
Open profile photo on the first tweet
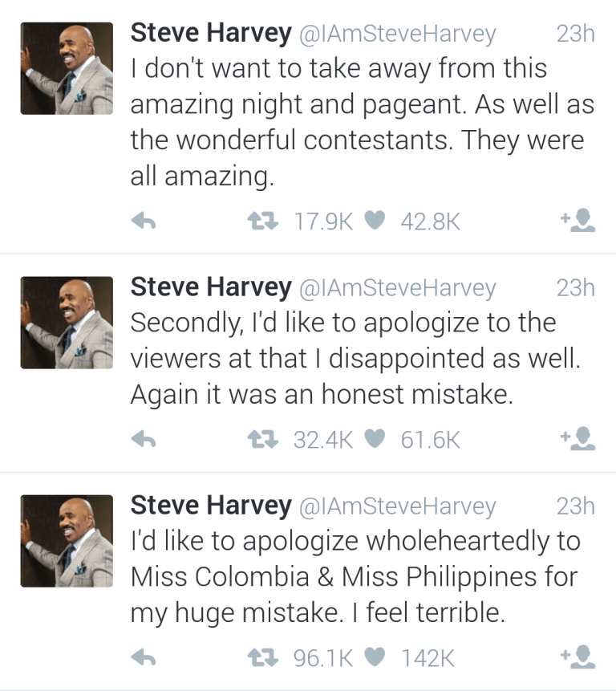tap(67, 68)
